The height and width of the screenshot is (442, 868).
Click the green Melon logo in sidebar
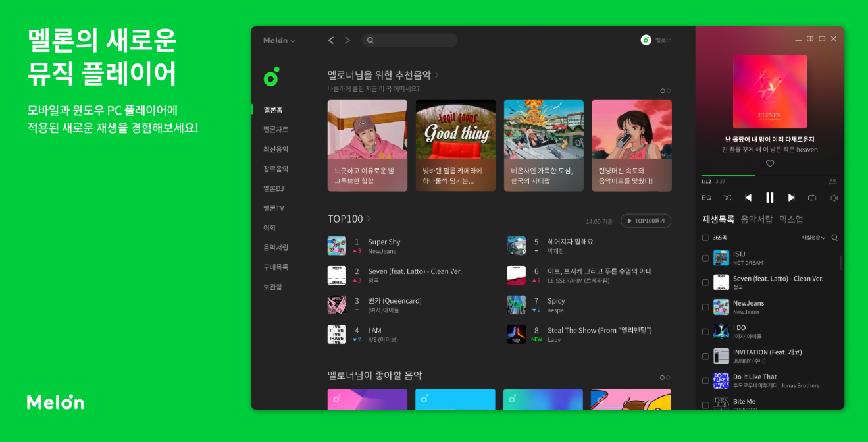(271, 77)
